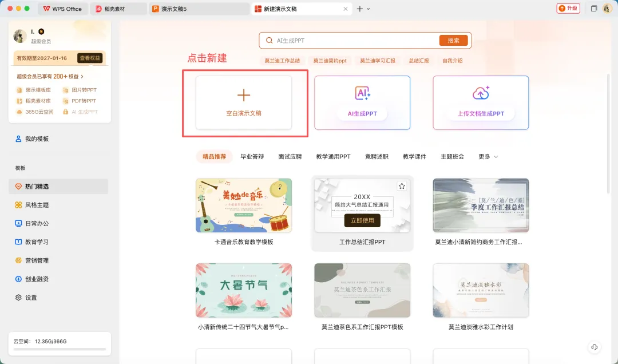Select the 竞聘述职 category tab
Viewport: 618px width, 364px height.
(x=377, y=157)
